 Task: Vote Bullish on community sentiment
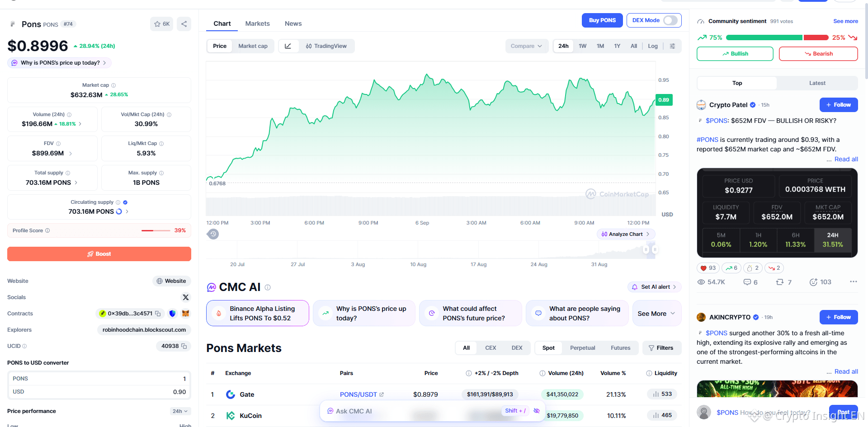pyautogui.click(x=735, y=54)
